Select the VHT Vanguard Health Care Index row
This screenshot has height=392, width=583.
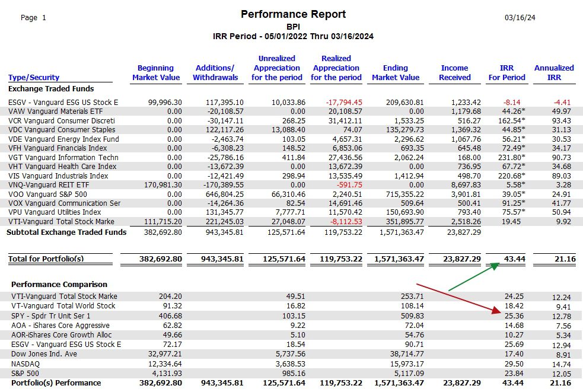(x=292, y=166)
